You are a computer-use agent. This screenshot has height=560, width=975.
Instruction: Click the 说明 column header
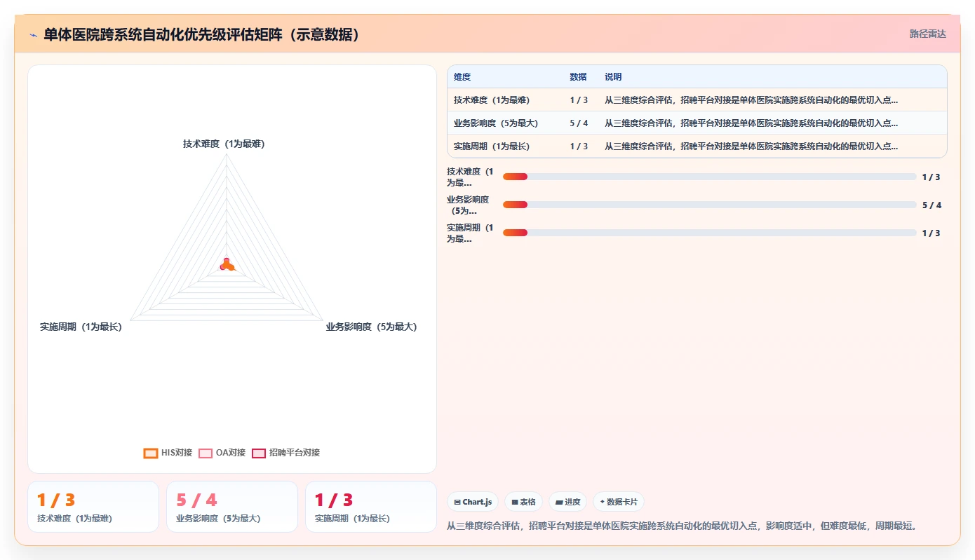(x=613, y=77)
